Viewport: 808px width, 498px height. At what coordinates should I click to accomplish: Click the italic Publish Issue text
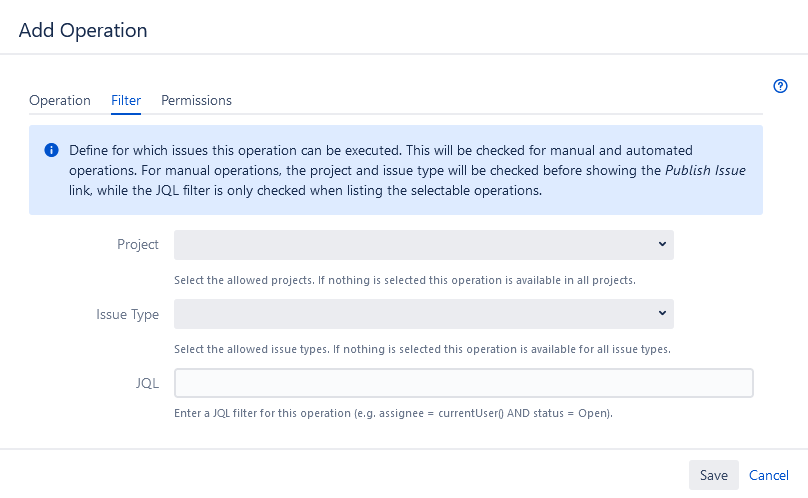tap(705, 170)
